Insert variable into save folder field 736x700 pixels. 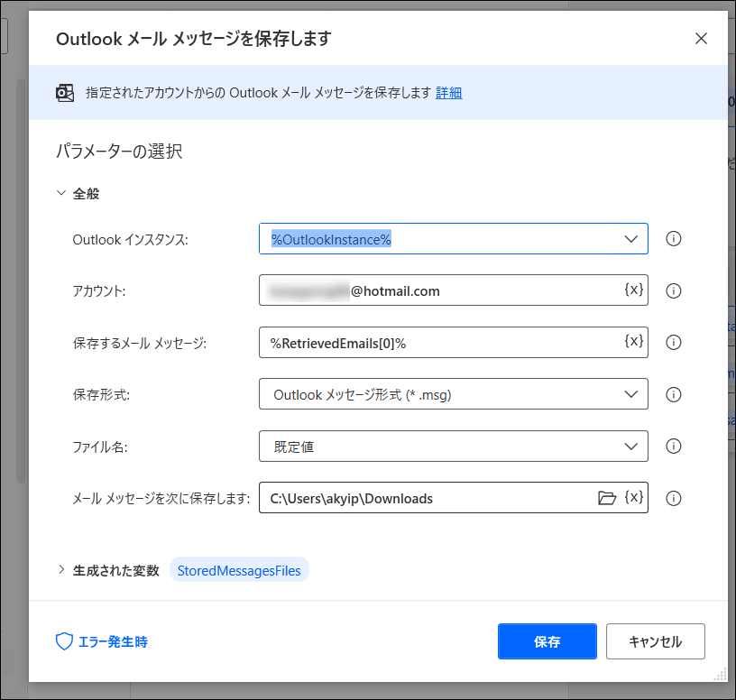coord(634,497)
